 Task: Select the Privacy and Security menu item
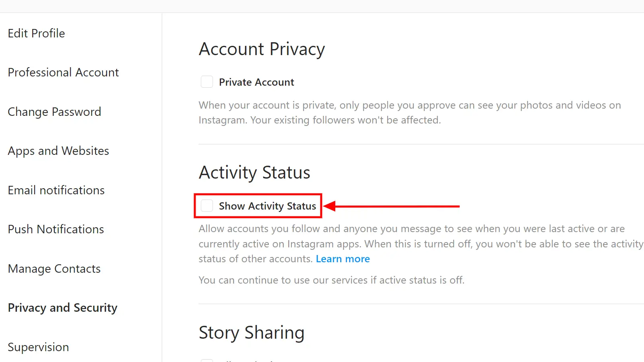[x=62, y=308]
